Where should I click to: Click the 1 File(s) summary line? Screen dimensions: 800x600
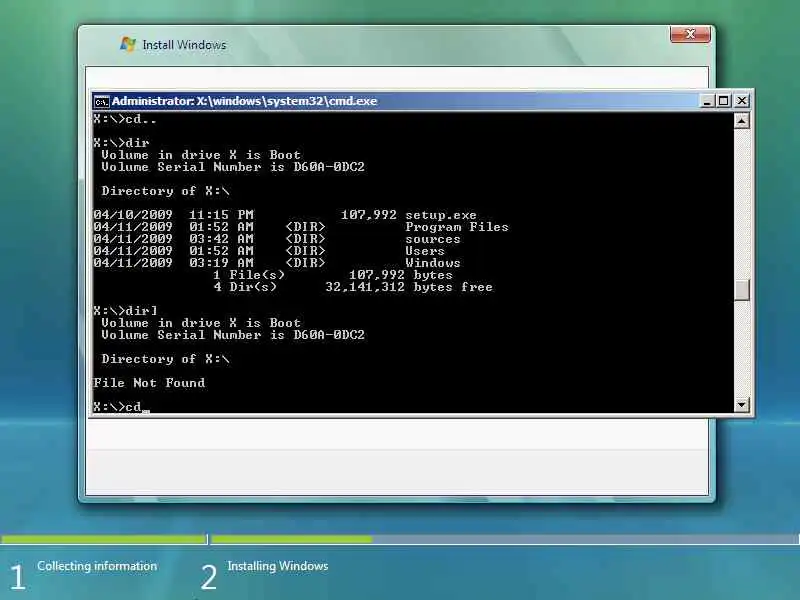333,275
